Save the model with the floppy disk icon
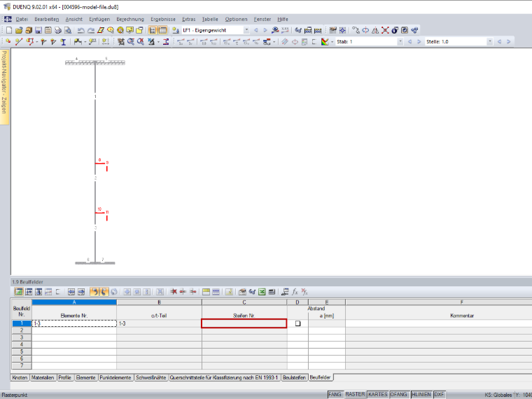 (x=38, y=30)
